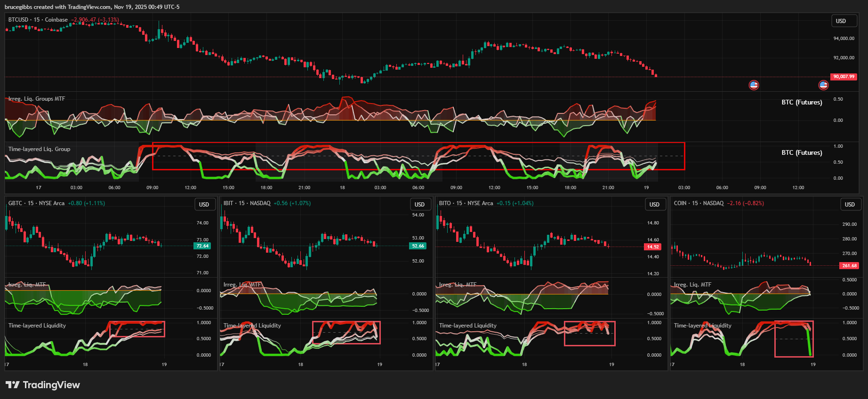Click the first US flag economic event icon
Image resolution: width=868 pixels, height=399 pixels.
754,85
